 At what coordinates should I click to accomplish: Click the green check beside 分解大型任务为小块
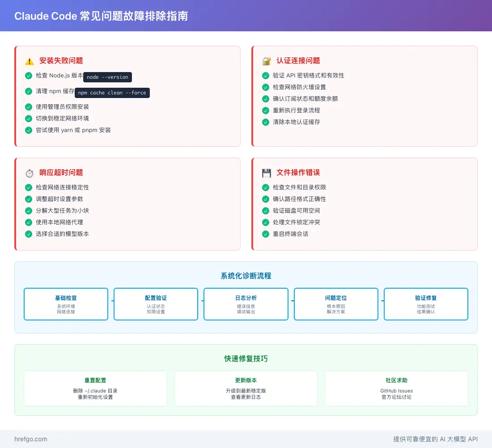[29, 211]
